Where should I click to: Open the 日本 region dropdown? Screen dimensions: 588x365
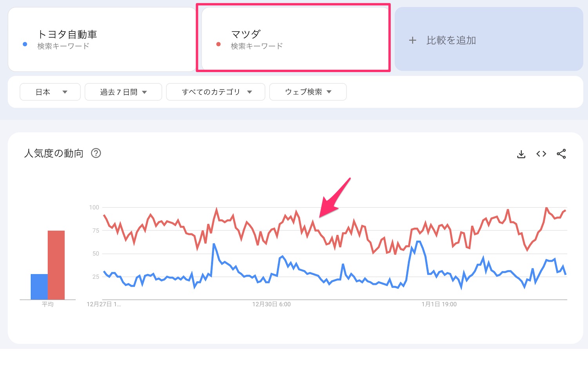click(50, 92)
